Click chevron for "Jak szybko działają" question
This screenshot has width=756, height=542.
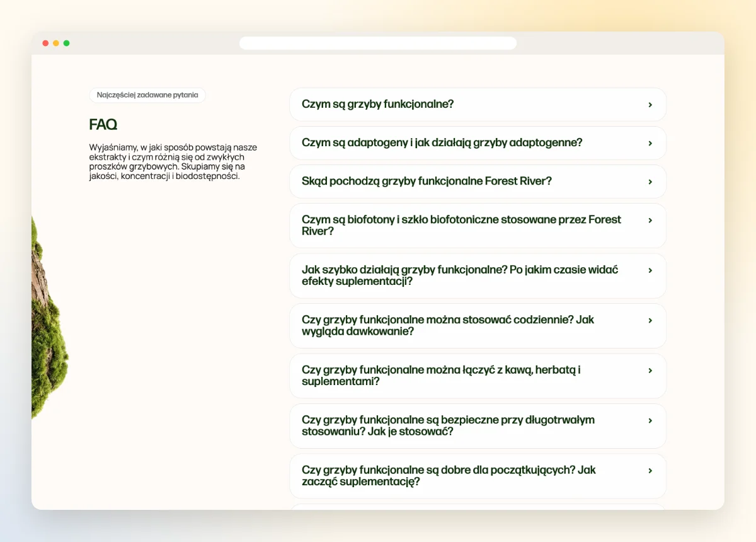pyautogui.click(x=650, y=270)
